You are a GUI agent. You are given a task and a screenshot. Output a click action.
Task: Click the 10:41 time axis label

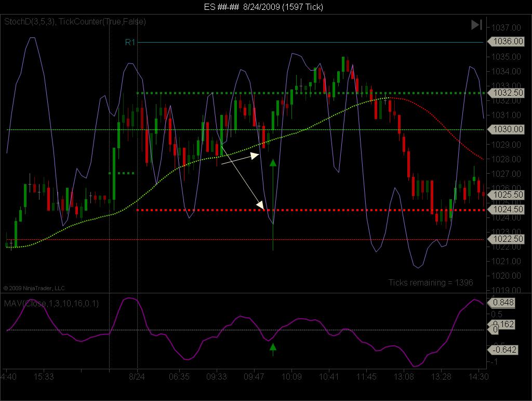[329, 377]
